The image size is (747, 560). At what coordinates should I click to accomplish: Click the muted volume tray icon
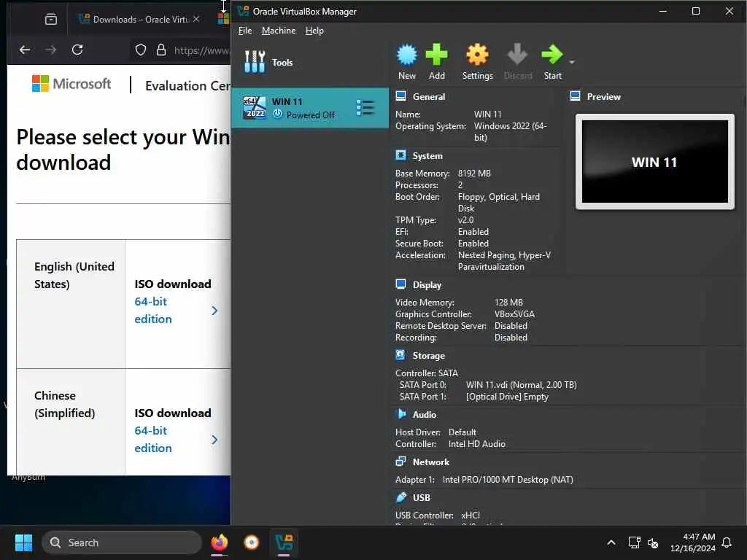[653, 542]
